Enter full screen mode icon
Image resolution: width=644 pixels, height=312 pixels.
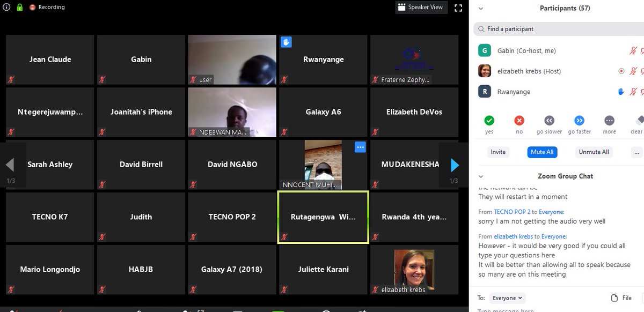pos(458,8)
